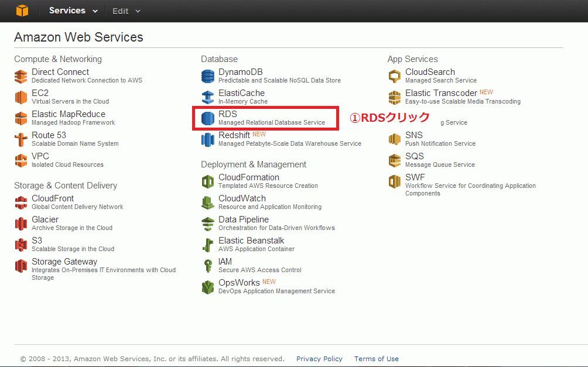Click the OpsWorks icon
Viewport: 588px width, 367px height.
point(208,287)
